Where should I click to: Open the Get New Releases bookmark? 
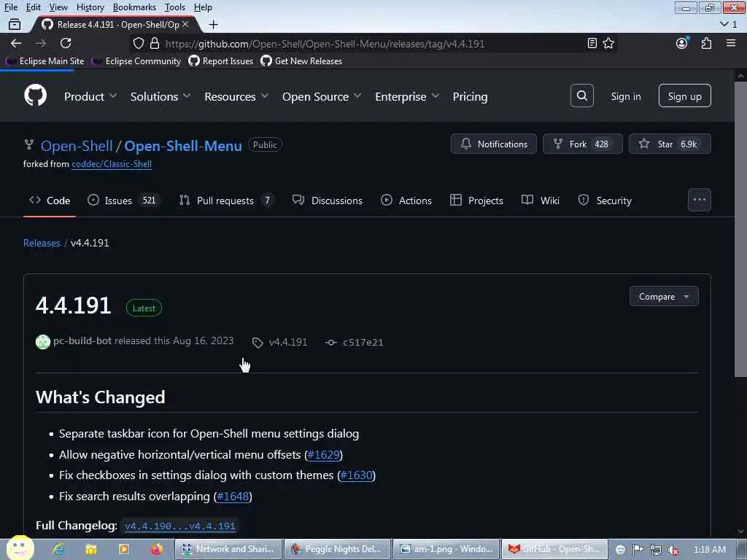(302, 61)
